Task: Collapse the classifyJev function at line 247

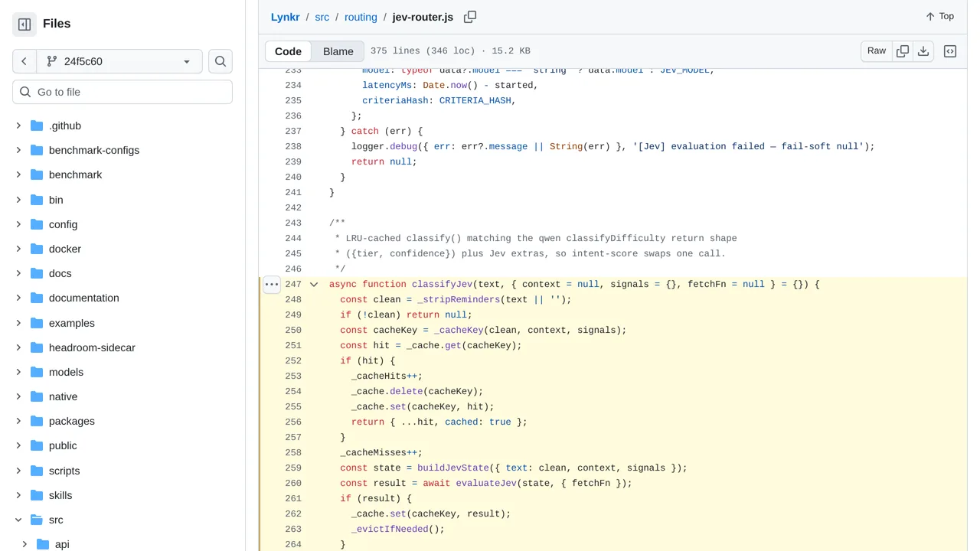Action: pyautogui.click(x=314, y=285)
